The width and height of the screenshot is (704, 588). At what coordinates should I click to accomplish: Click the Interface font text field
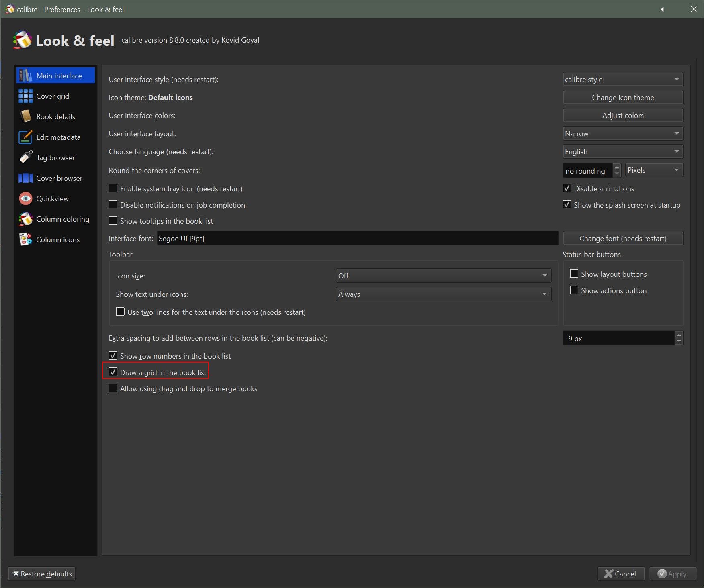(357, 239)
